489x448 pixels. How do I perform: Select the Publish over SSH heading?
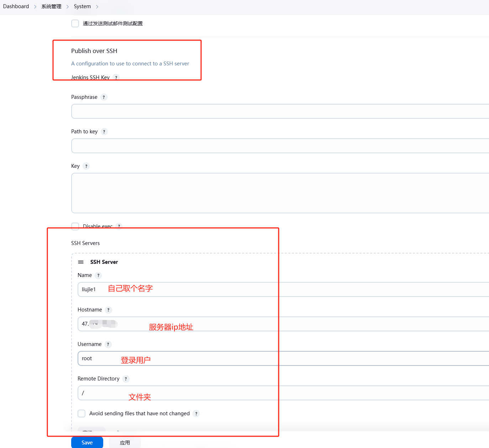94,51
